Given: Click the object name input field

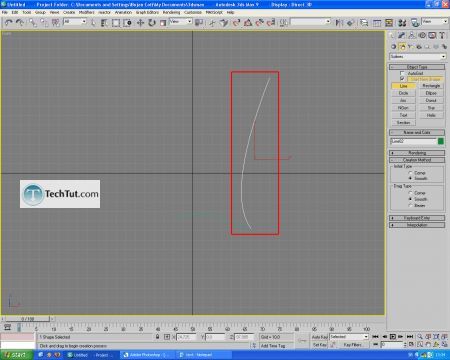Looking at the screenshot, I should [x=413, y=141].
